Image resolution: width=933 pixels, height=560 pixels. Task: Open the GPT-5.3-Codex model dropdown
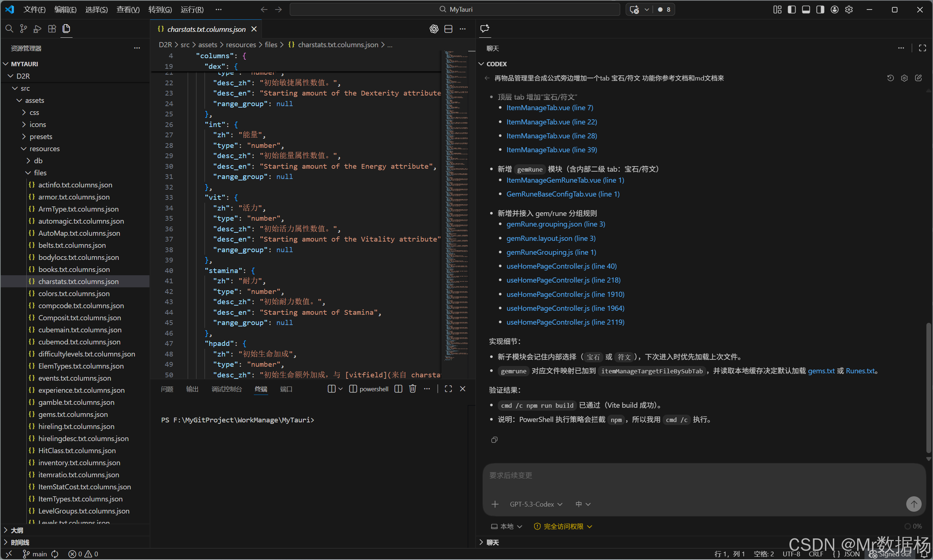[x=536, y=504]
